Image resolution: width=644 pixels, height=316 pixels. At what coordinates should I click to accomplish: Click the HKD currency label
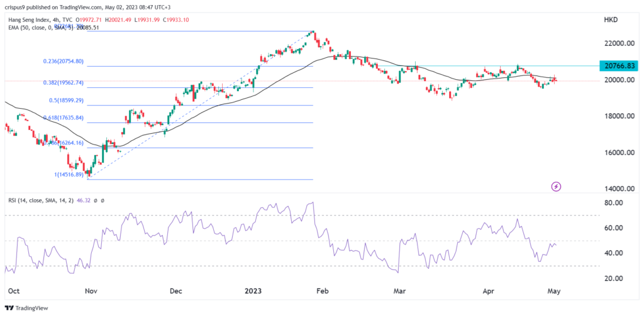pyautogui.click(x=611, y=19)
